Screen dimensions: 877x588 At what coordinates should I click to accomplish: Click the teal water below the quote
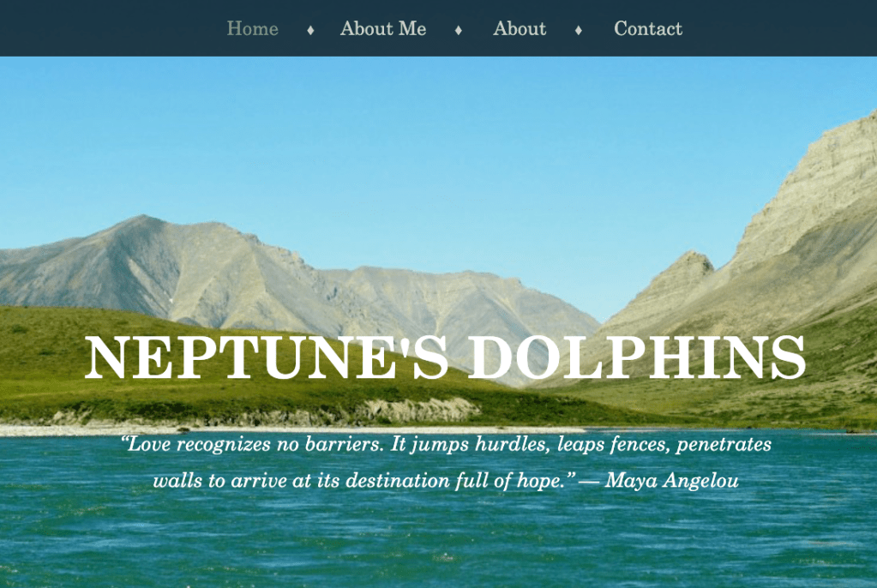point(436,537)
